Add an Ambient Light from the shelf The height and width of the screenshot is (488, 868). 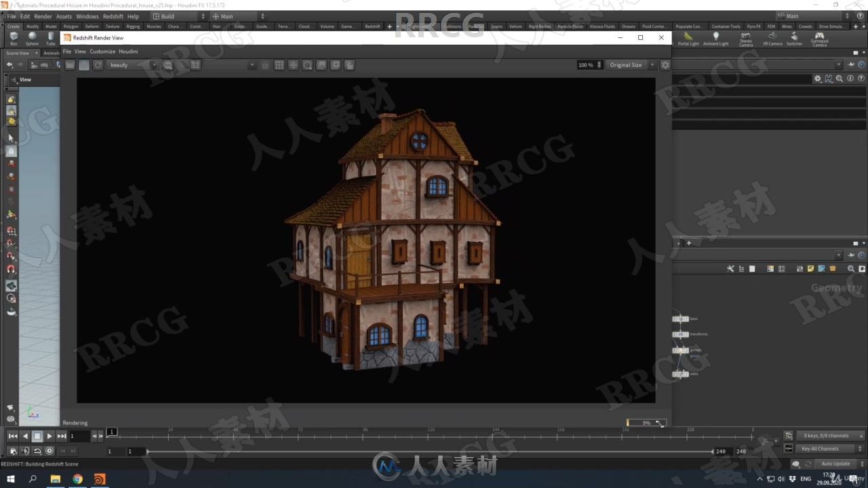click(715, 39)
